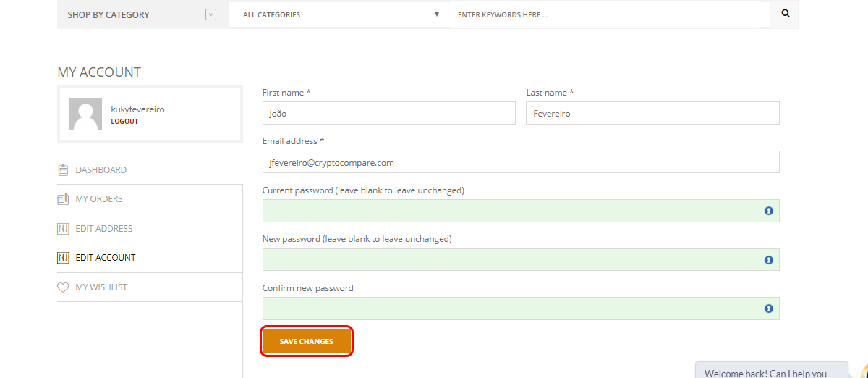Click the key icon in New password field
This screenshot has width=868, height=378.
point(769,260)
